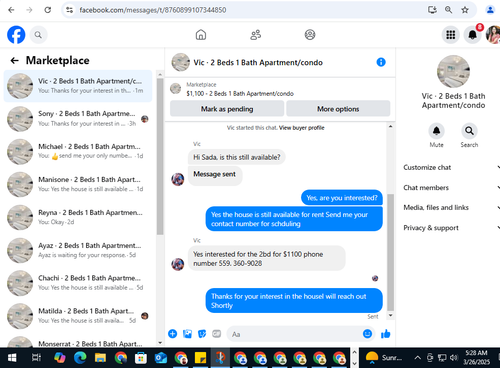Open the Michael conversation

pos(78,151)
